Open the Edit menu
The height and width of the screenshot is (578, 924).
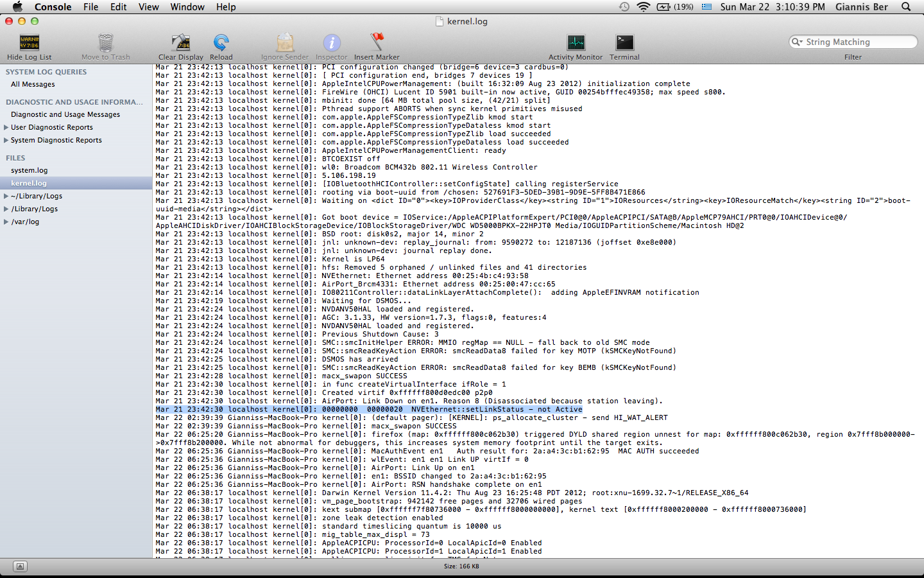tap(118, 6)
